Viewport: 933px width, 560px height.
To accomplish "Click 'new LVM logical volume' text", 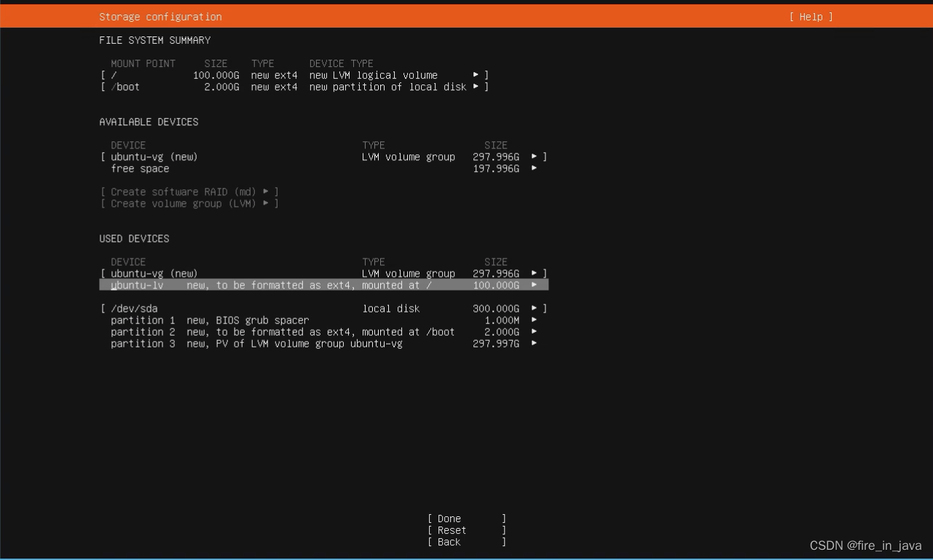I will tap(374, 75).
